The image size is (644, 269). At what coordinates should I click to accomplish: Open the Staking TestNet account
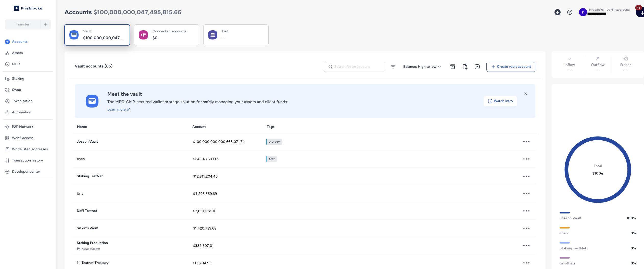(90, 176)
